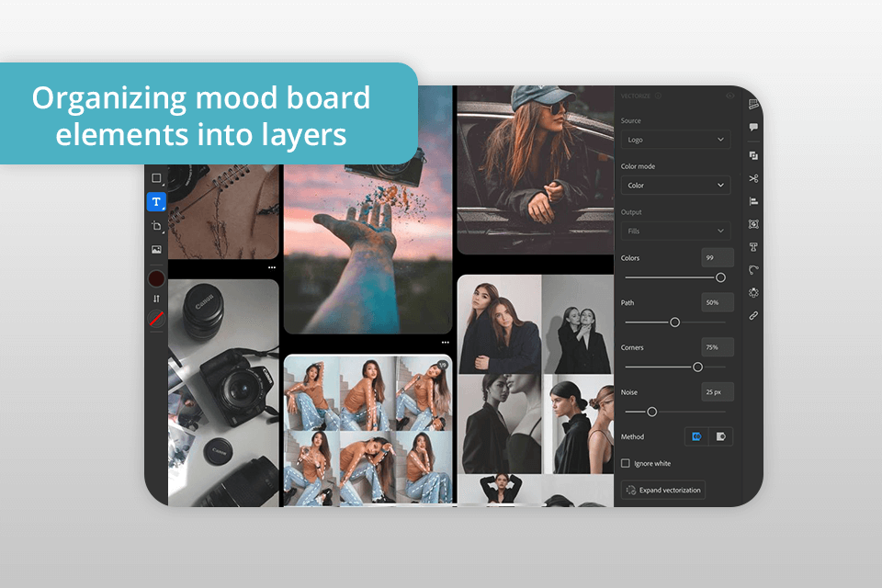Click the Corners value field 75%
Viewport: 882px width, 588px height.
718,347
